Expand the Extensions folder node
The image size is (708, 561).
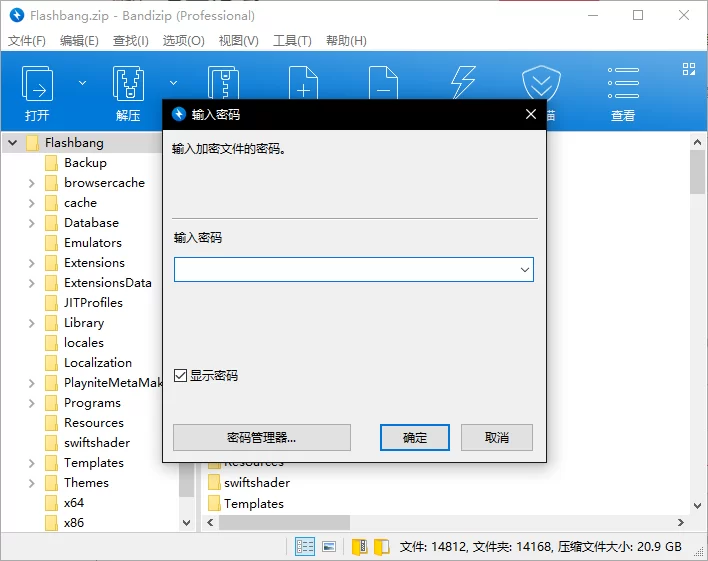pyautogui.click(x=31, y=263)
